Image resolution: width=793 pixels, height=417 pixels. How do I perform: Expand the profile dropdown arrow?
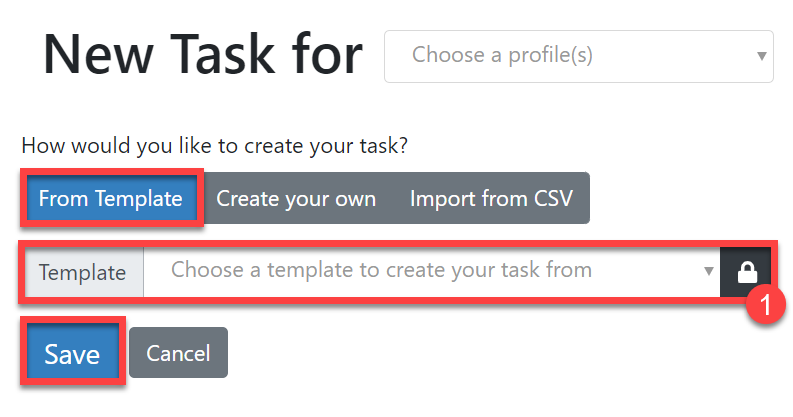[x=762, y=56]
